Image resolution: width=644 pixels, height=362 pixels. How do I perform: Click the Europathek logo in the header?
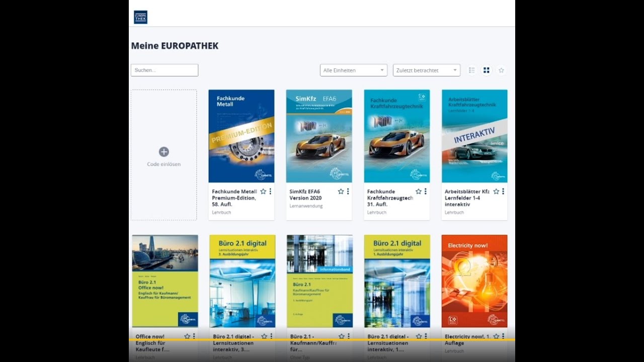pos(141,17)
